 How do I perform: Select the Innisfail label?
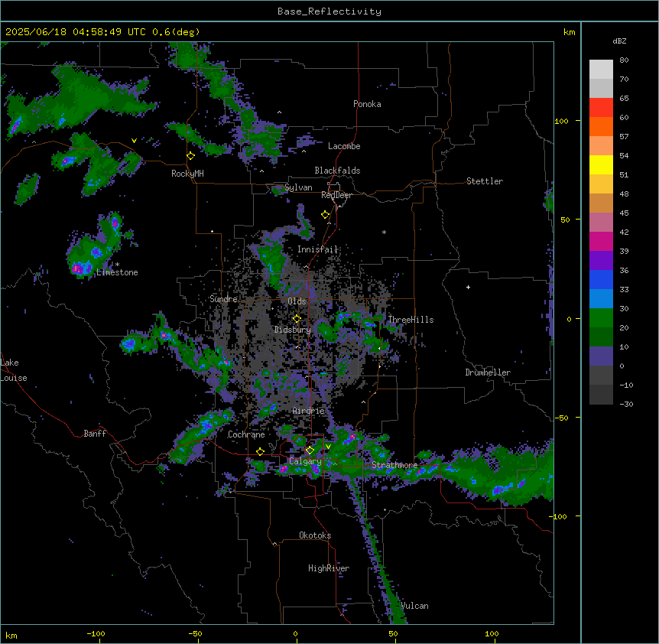click(318, 249)
